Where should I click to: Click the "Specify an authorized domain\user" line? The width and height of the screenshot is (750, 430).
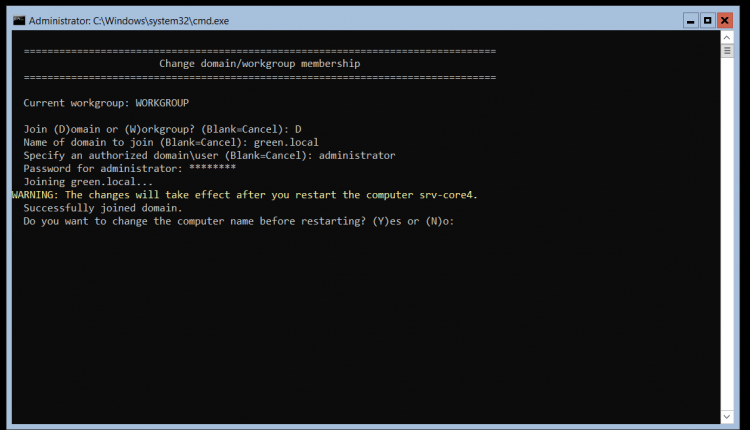point(209,155)
